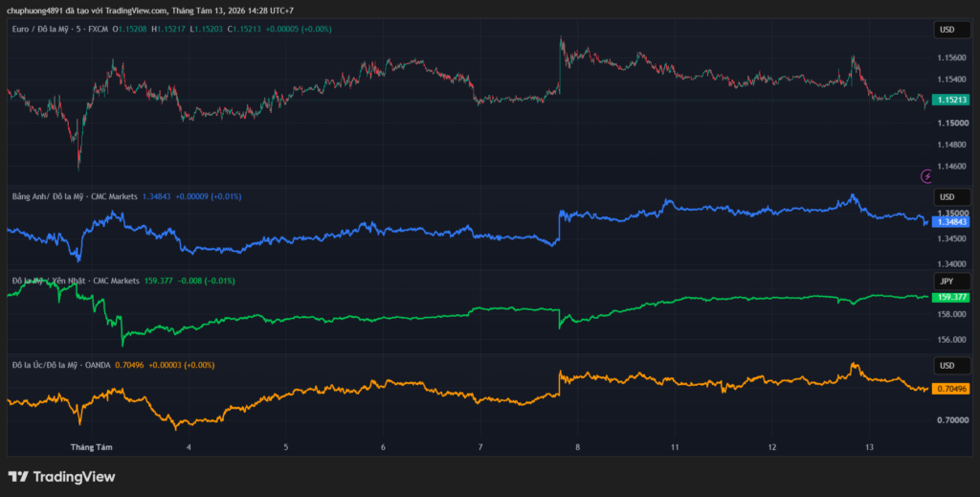980x497 pixels.
Task: Click the orange 0.70496 last price label
Action: coord(950,389)
